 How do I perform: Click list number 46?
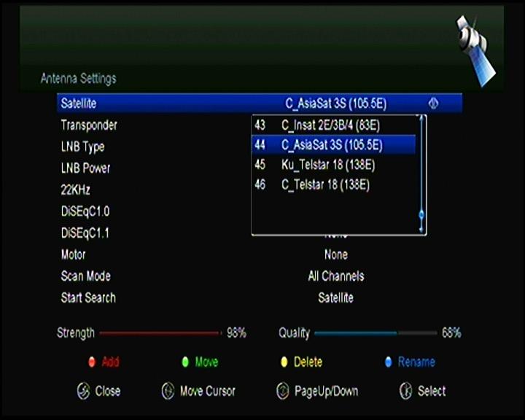pos(260,184)
